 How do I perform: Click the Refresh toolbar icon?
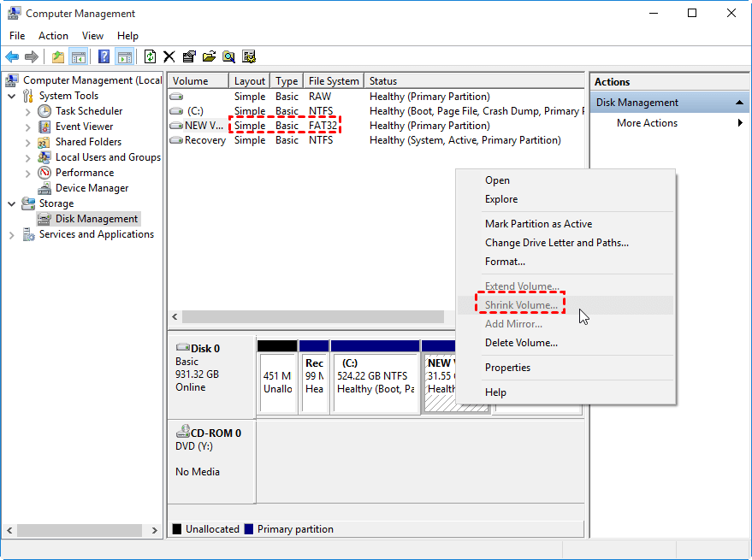pos(150,57)
